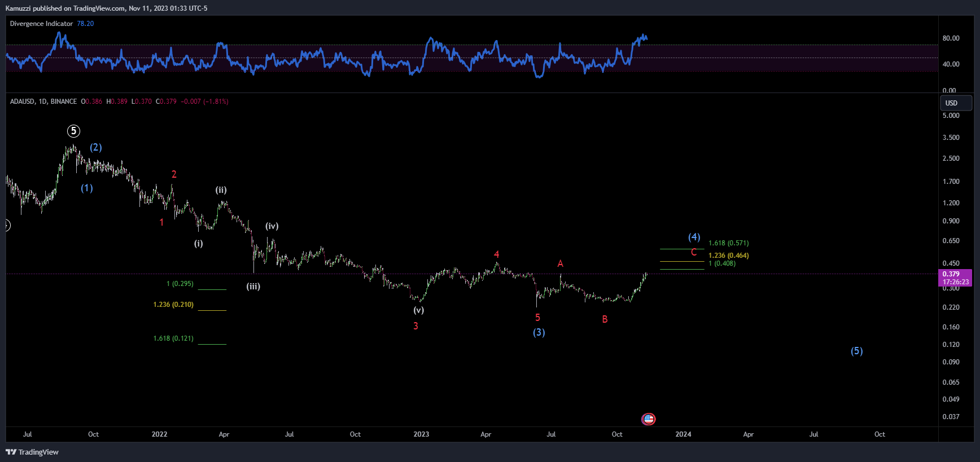Select the red 5 label above (3)
This screenshot has width=980, height=462.
click(x=538, y=318)
